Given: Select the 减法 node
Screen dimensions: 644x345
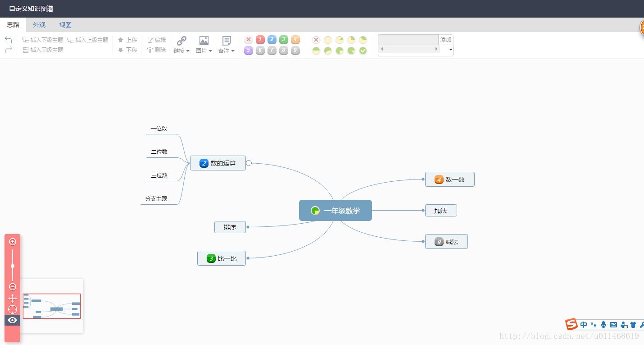Looking at the screenshot, I should tap(446, 242).
